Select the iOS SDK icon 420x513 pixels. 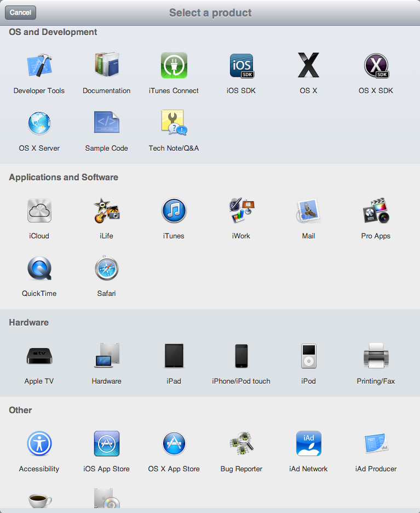tap(241, 65)
